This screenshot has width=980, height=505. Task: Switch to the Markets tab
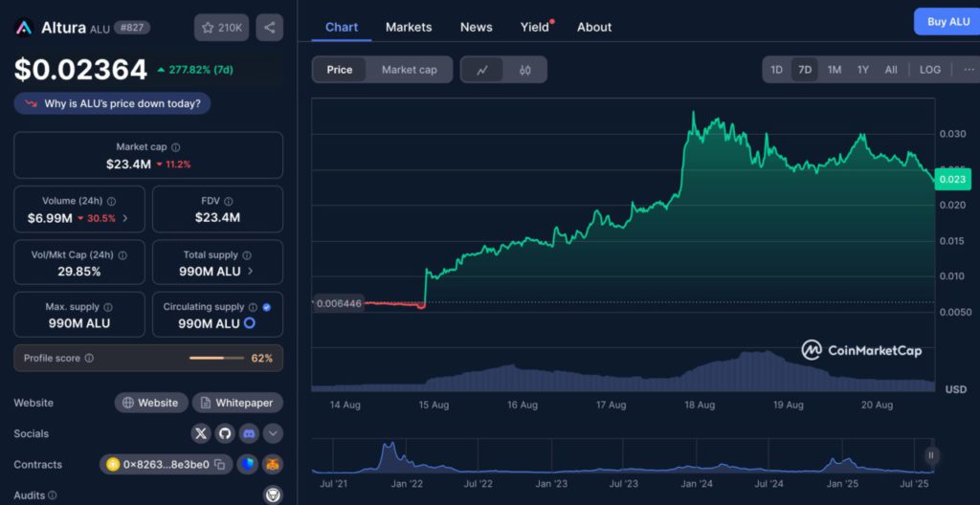tap(409, 27)
